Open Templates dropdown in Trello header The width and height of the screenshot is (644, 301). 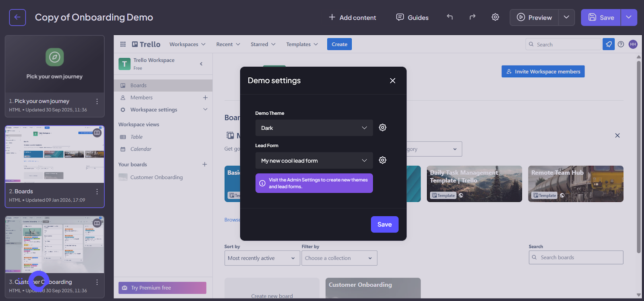click(x=302, y=44)
